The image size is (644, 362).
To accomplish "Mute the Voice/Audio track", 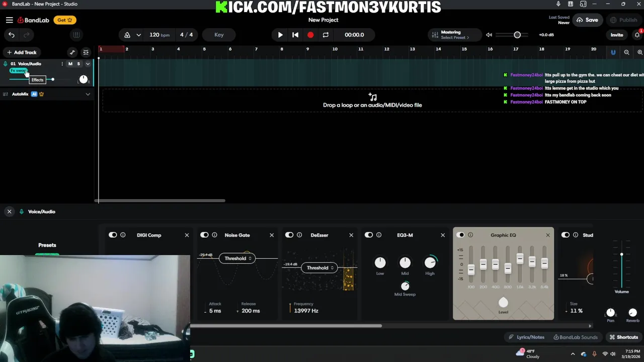I will 70,64.
